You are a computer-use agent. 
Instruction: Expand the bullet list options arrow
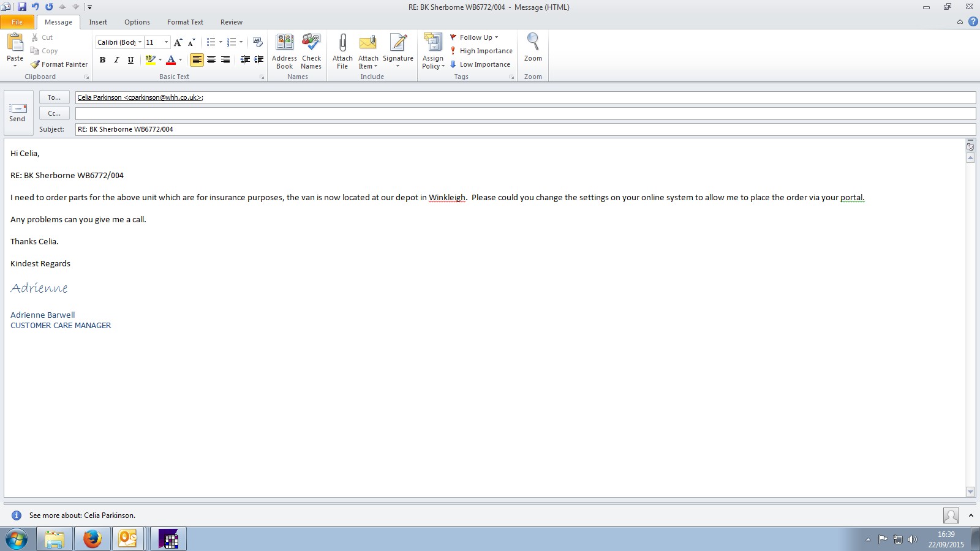click(x=221, y=42)
